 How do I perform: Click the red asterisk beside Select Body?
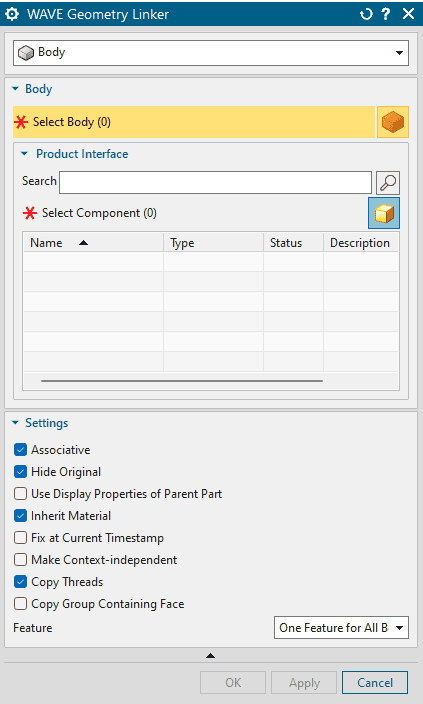pos(21,122)
